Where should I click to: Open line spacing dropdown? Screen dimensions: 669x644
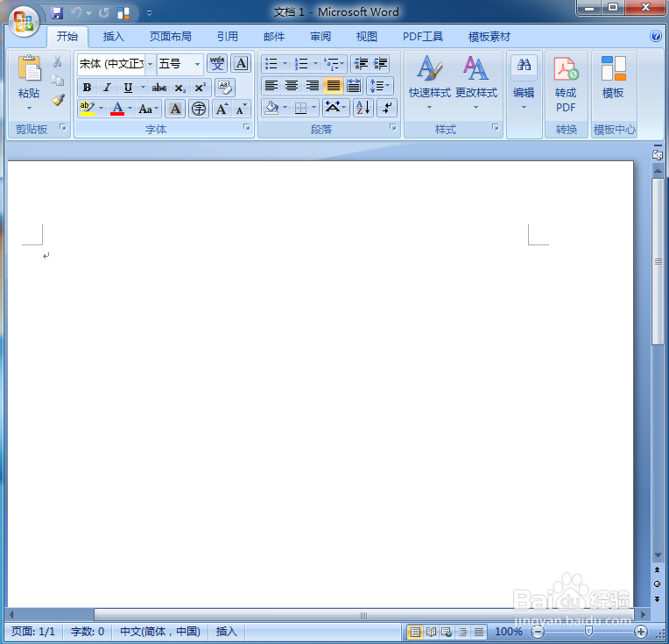(379, 86)
